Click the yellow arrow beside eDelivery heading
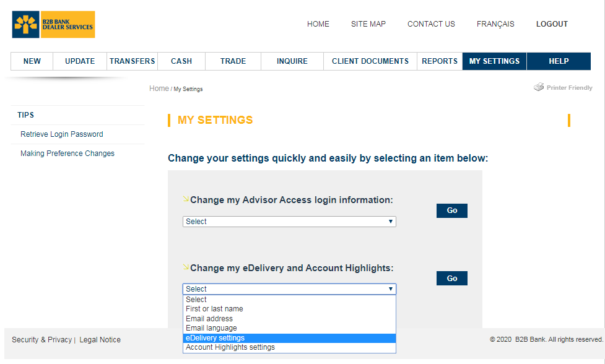This screenshot has width=605, height=364. [x=186, y=266]
